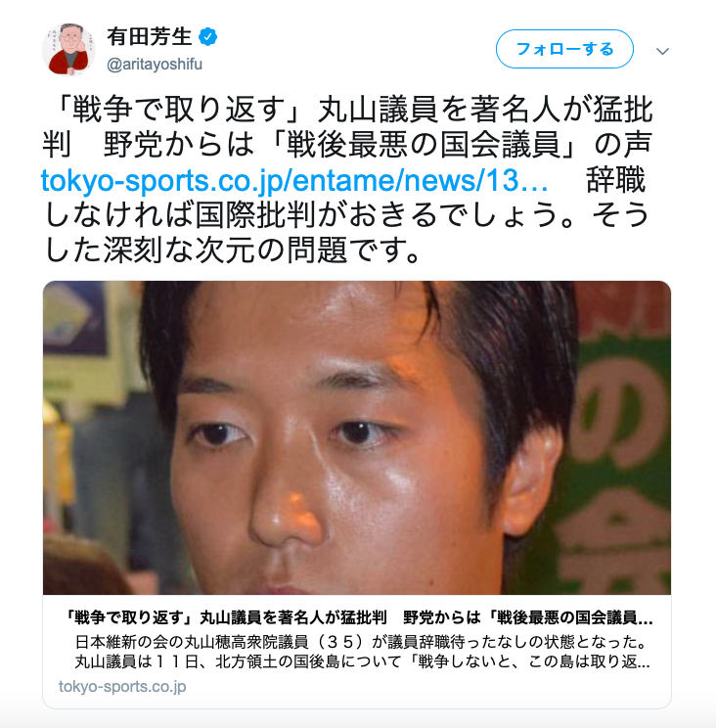This screenshot has height=728, width=716.
Task: Open the @aritayoshifu handle link
Action: point(155,64)
